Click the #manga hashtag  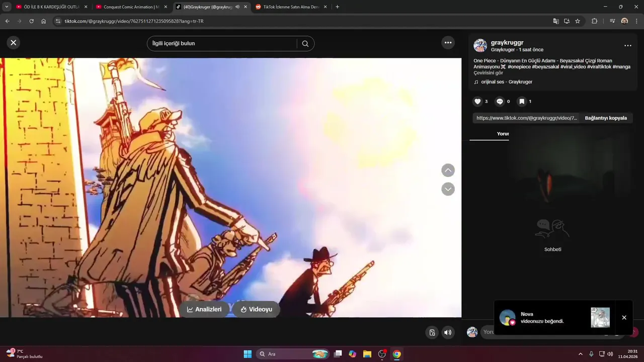[621, 67]
